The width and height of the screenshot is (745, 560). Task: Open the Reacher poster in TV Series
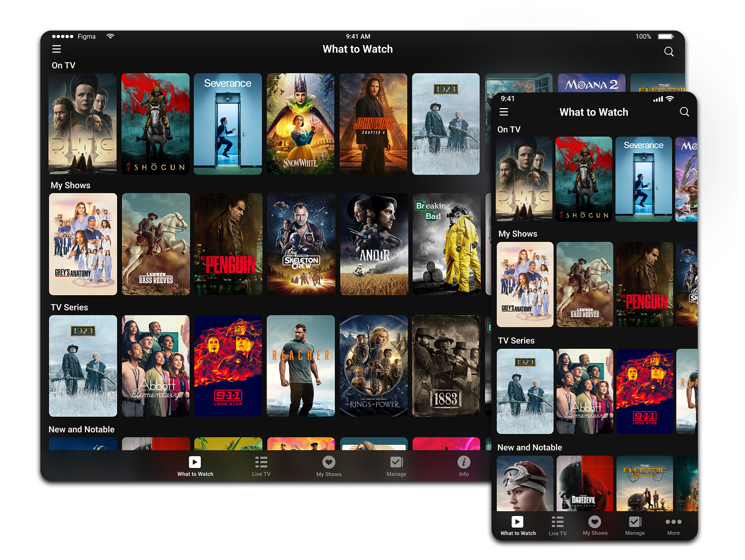pos(300,366)
